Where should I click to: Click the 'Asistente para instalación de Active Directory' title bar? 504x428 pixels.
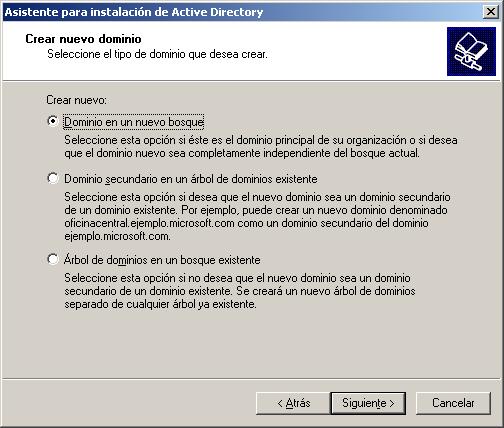tap(242, 12)
